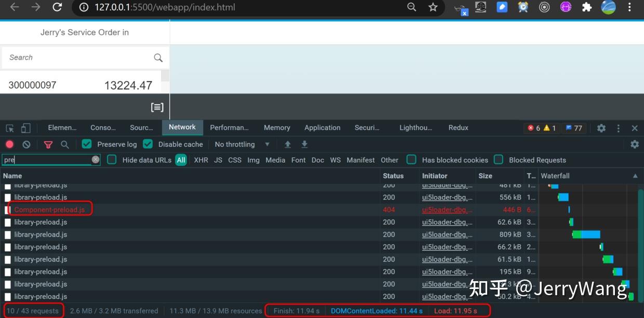644x318 pixels.
Task: Click the Waterfall column sort header
Action: (555, 176)
